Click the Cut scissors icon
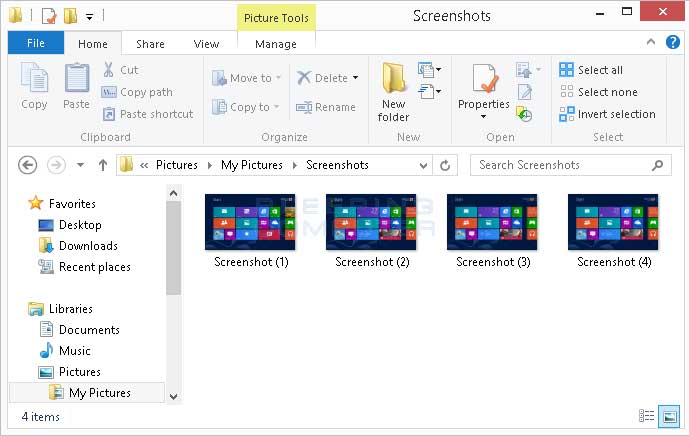 [109, 70]
